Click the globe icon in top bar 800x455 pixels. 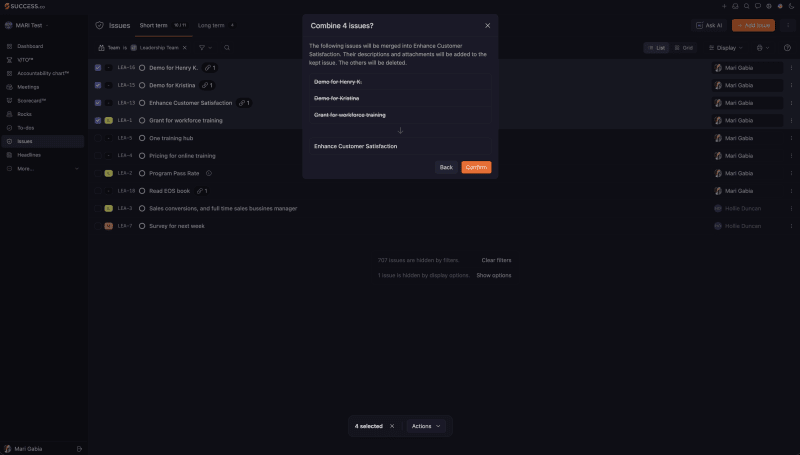coord(769,6)
